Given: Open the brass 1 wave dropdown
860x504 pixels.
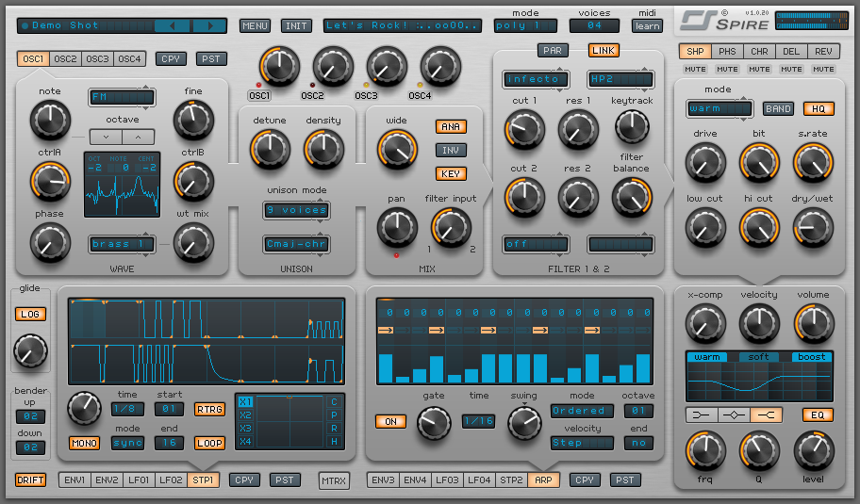Looking at the screenshot, I should [122, 244].
